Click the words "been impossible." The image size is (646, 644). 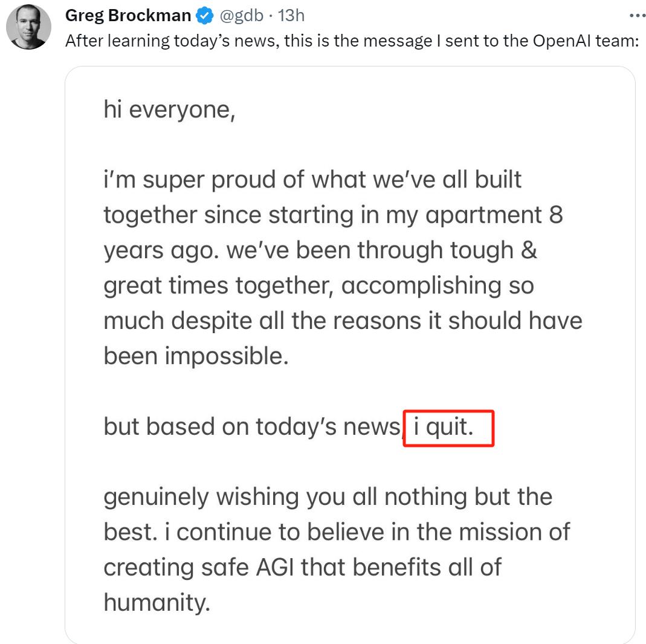196,356
